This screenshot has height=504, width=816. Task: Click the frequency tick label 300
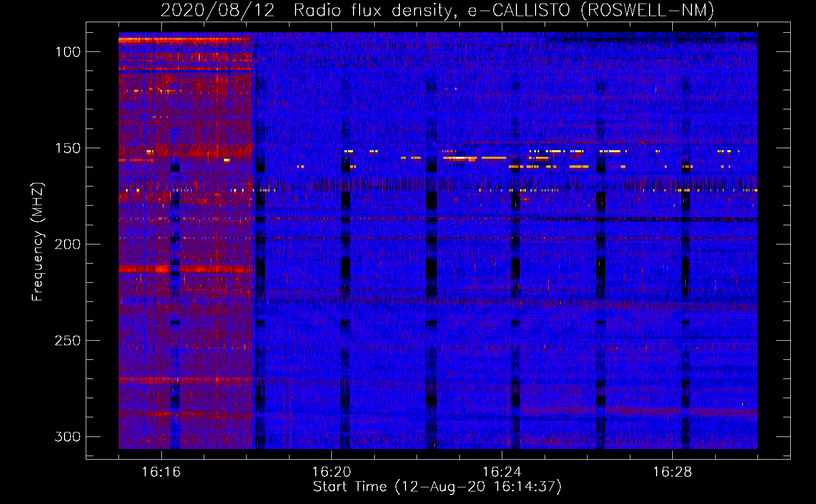(x=68, y=436)
